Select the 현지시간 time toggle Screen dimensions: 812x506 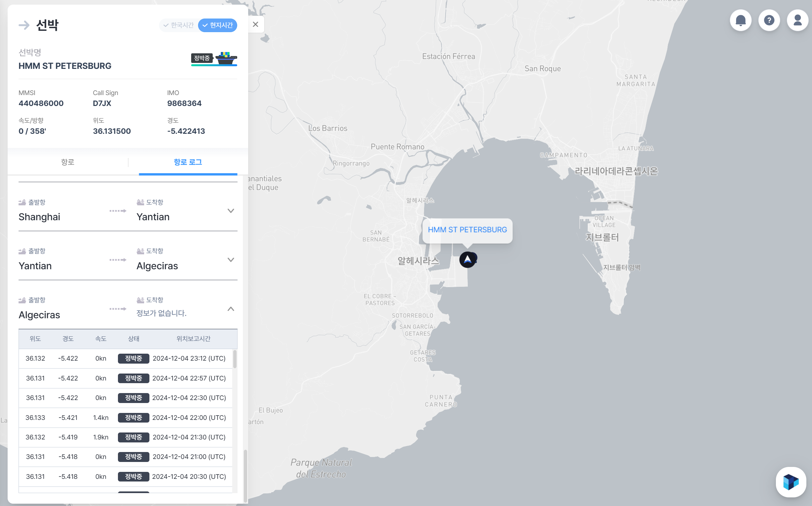tap(218, 25)
